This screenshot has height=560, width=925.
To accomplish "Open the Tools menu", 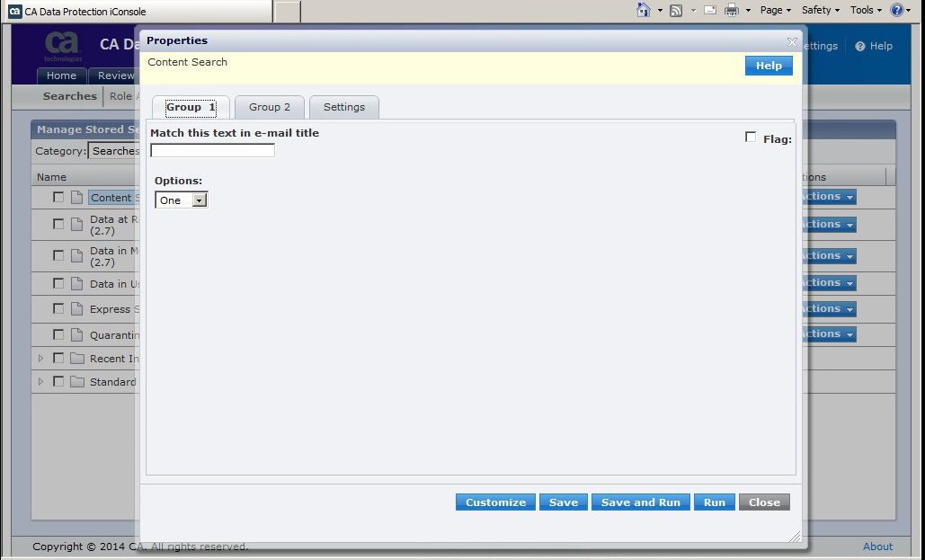I will pos(866,10).
